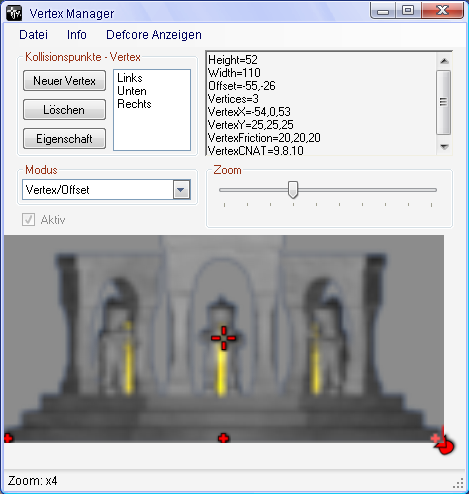Viewport: 469px width, 494px height.
Task: Click the scroll down arrow in Defcore text box
Action: 444,146
